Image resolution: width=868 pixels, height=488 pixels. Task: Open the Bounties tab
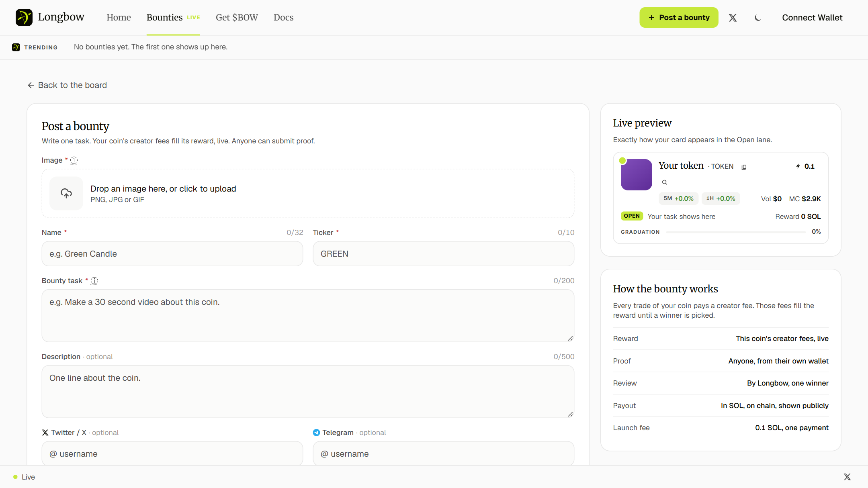173,17
